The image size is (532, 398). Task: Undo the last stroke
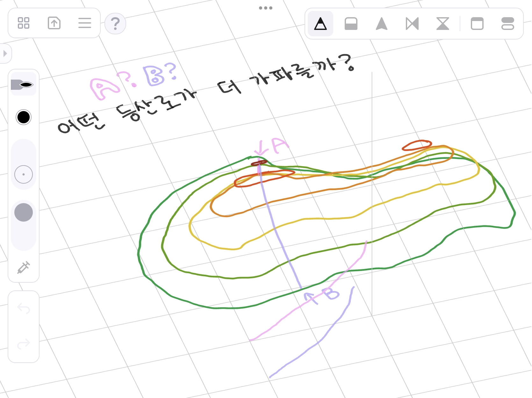point(24,308)
